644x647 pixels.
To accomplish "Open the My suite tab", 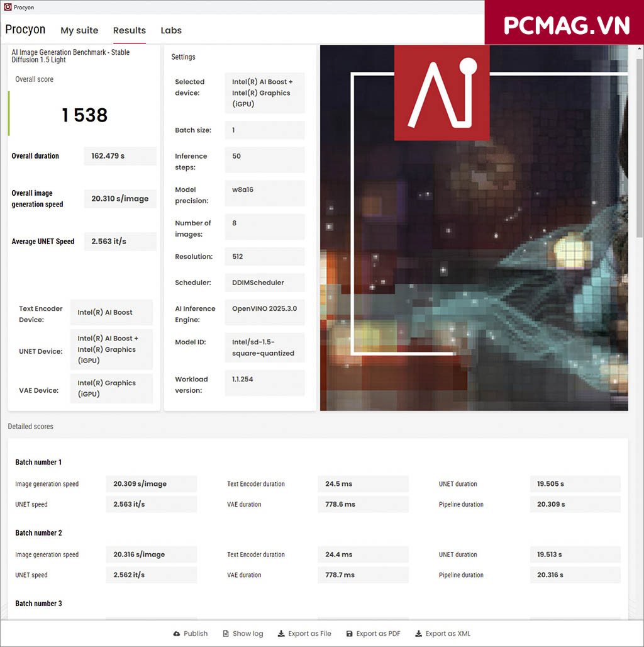I will 79,30.
